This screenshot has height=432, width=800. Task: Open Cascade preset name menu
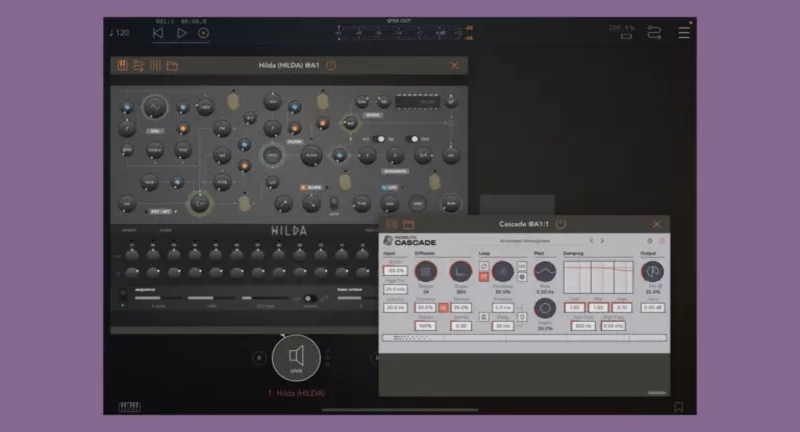524,241
